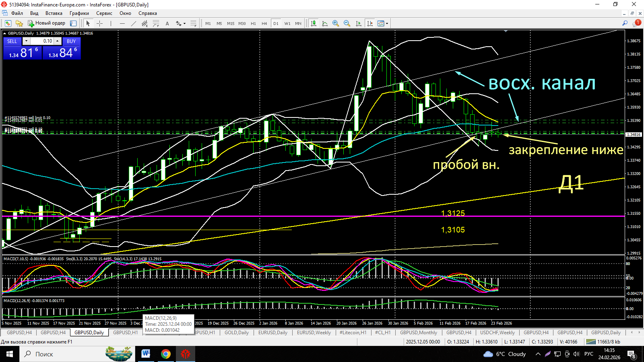Select the horizontal line drawing tool
Screen dimensions: 644x362
122,23
